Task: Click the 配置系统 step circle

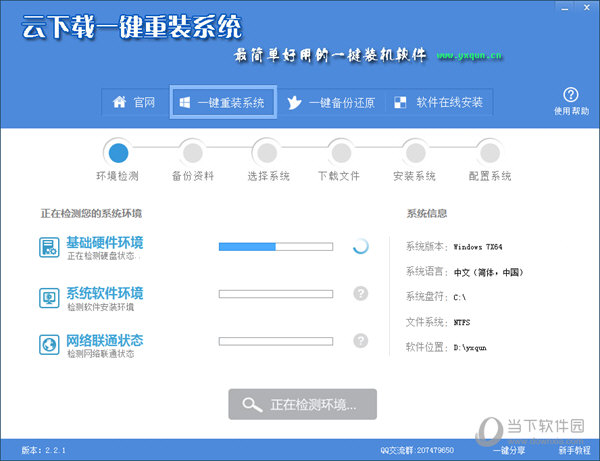Action: point(490,153)
